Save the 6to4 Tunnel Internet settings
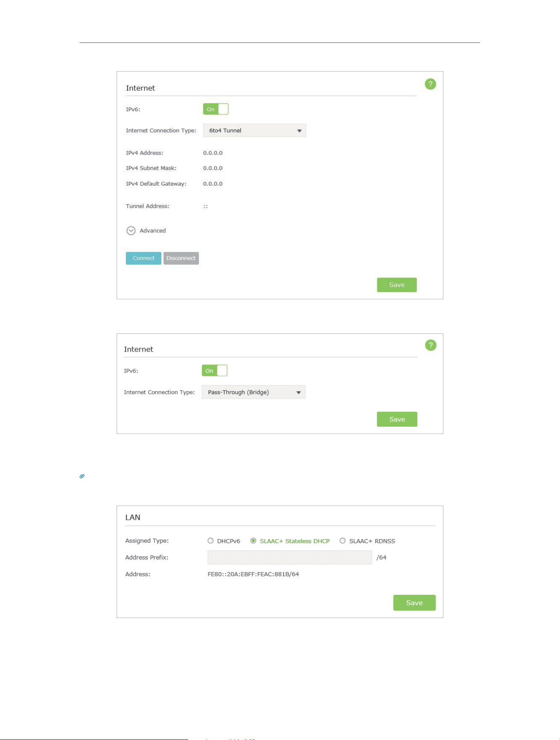 point(397,285)
